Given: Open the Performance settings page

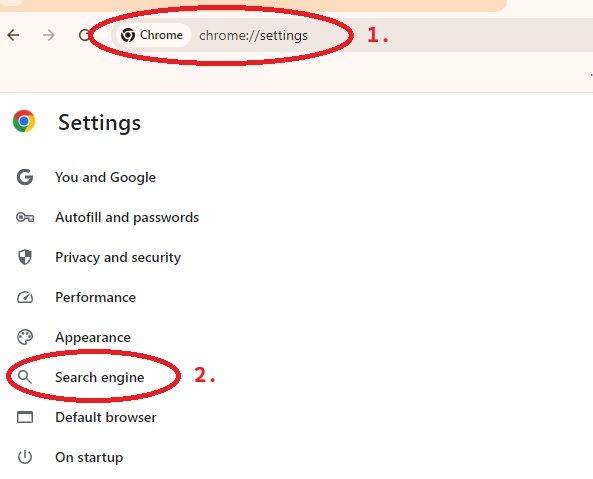Looking at the screenshot, I should pos(95,297).
